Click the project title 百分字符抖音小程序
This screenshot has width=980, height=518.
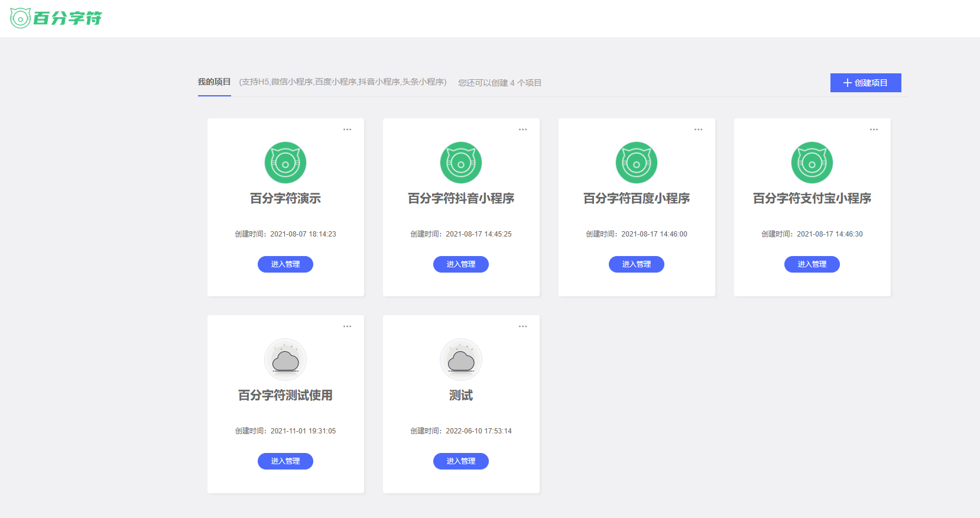click(x=461, y=199)
